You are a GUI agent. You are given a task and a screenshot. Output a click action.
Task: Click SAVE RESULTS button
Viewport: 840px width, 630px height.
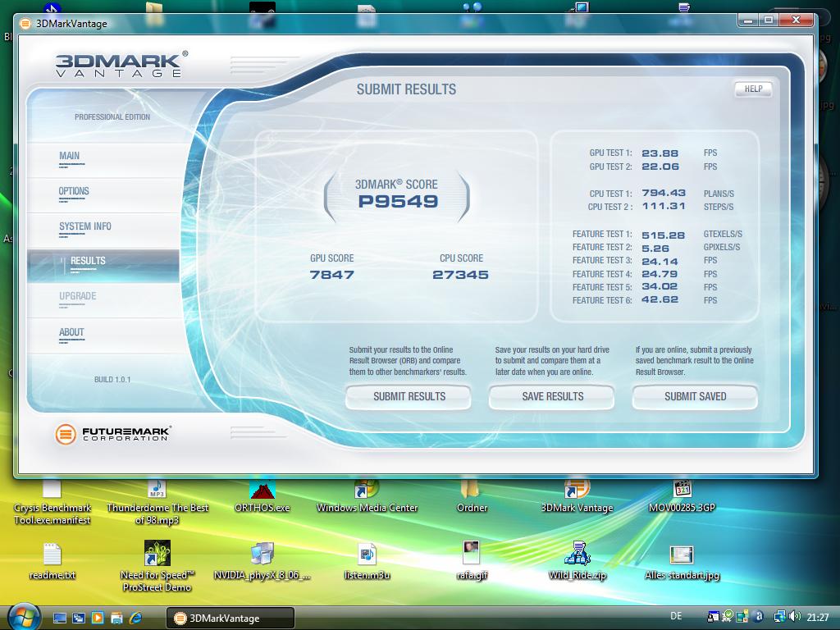click(x=552, y=397)
